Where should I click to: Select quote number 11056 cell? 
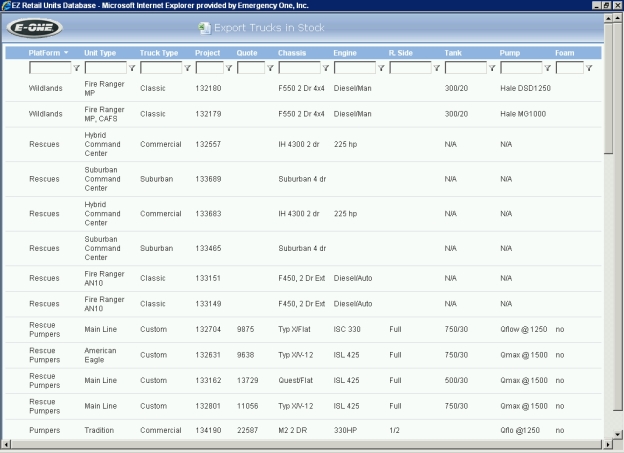tap(248, 406)
